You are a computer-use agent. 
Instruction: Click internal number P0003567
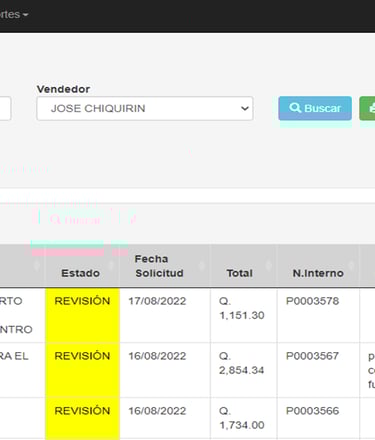pyautogui.click(x=312, y=356)
